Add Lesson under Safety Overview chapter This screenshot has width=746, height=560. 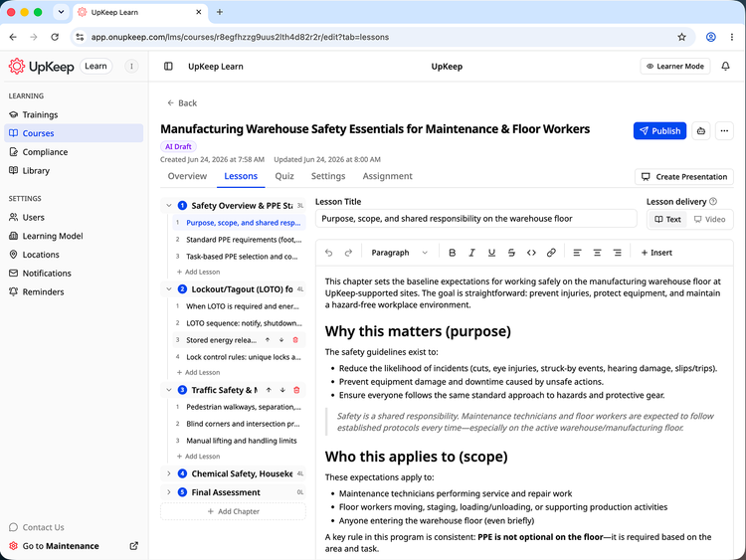[x=198, y=273]
